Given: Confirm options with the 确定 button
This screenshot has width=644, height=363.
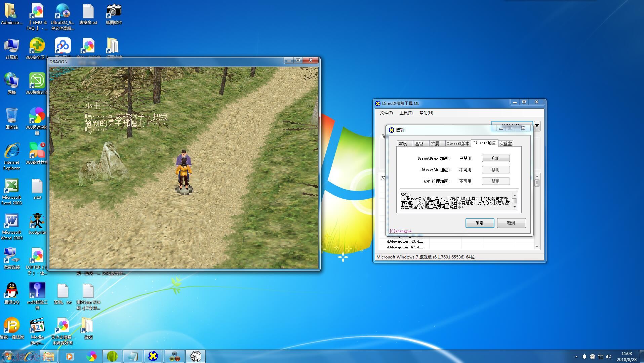Looking at the screenshot, I should point(480,223).
